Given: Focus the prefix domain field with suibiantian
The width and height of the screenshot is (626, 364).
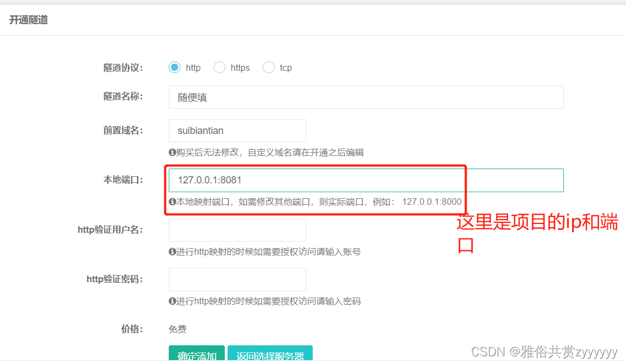Looking at the screenshot, I should pyautogui.click(x=237, y=131).
